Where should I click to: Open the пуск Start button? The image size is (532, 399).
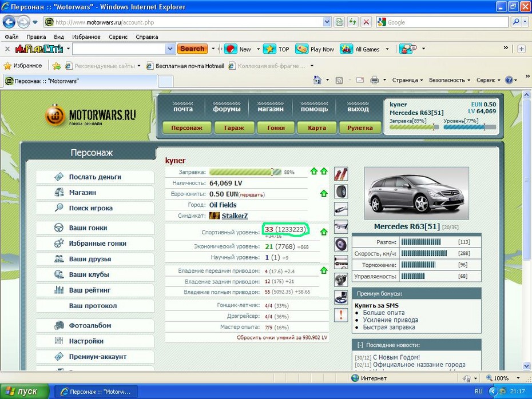[25, 391]
